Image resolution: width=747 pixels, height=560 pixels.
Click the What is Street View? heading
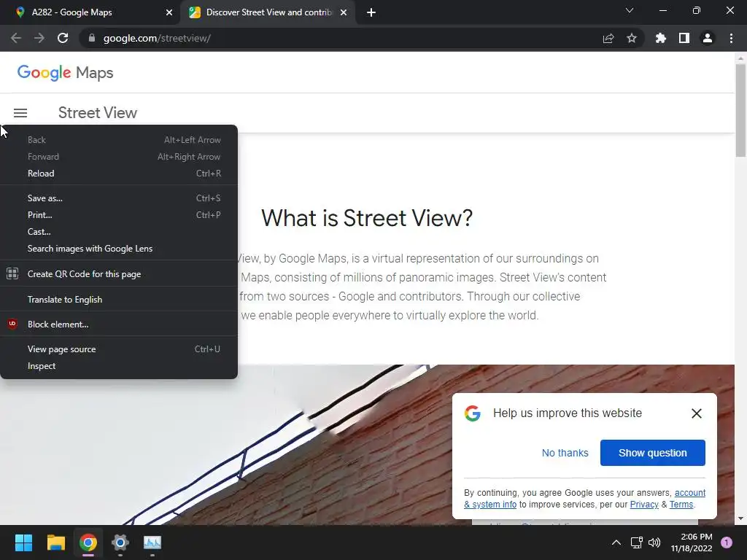[367, 218]
